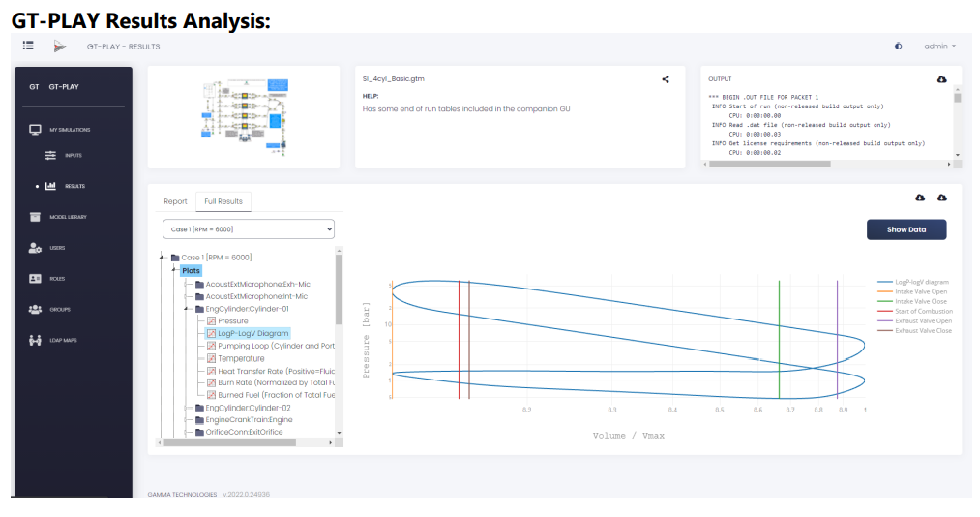Open the Case 1 RPM 6000 dropdown
Image resolution: width=980 pixels, height=517 pixels.
(x=248, y=229)
